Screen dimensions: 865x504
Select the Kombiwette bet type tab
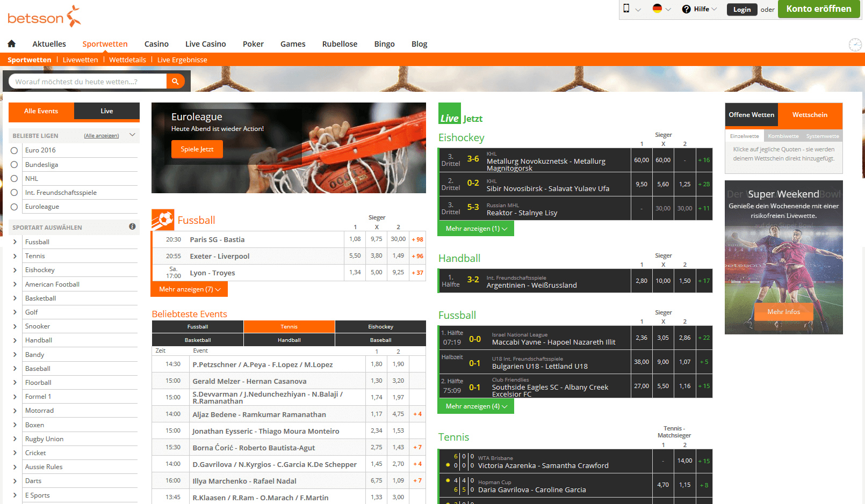pyautogui.click(x=783, y=136)
